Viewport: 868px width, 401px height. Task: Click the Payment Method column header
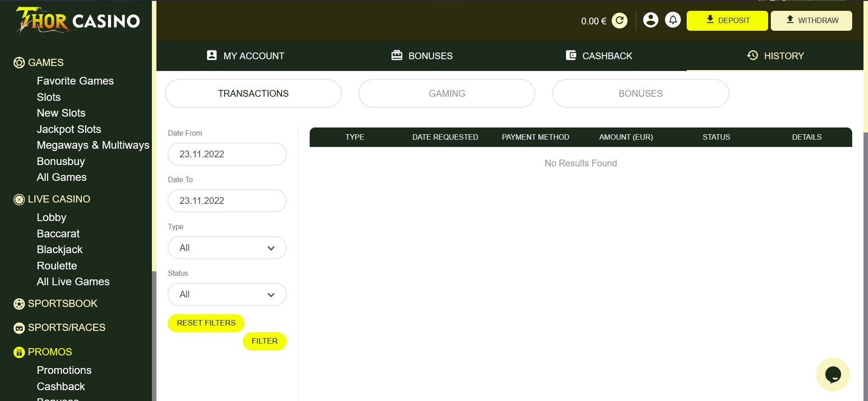[535, 137]
